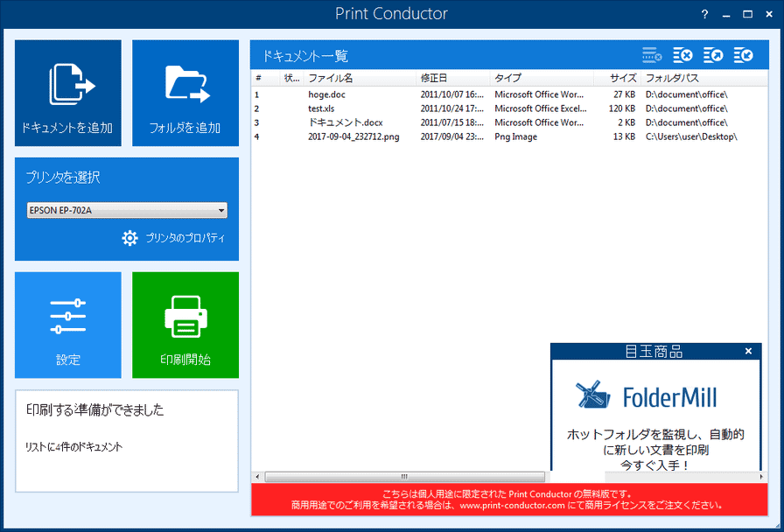784x532 pixels.
Task: Click the Microsoft Office Excel... type cell
Action: pyautogui.click(x=541, y=108)
